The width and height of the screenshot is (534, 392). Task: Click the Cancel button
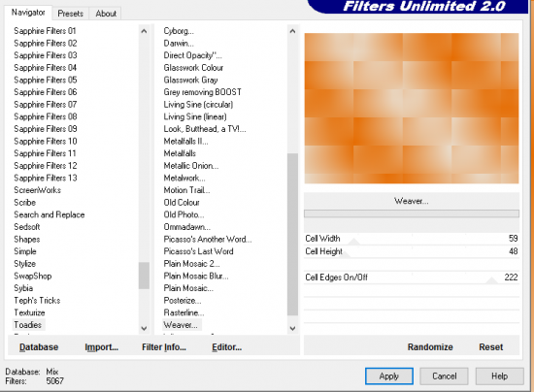pyautogui.click(x=444, y=376)
